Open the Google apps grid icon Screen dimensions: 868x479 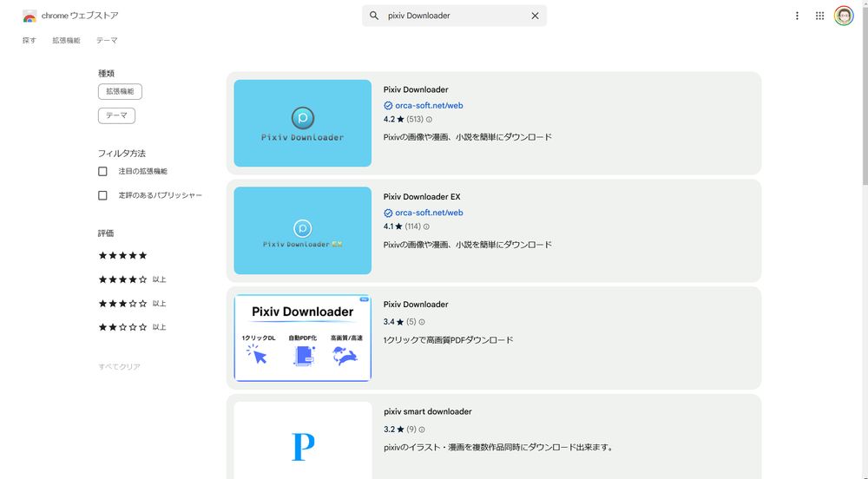coord(820,16)
